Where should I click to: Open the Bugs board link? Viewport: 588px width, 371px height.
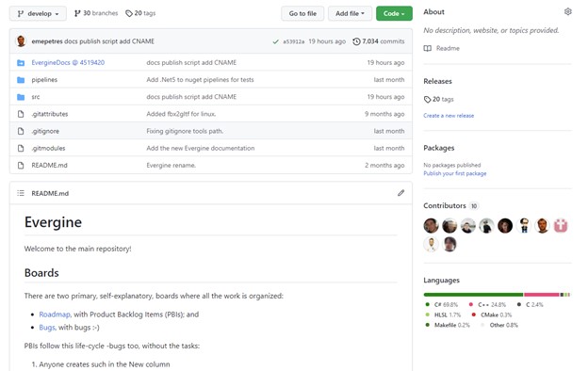tap(47, 327)
